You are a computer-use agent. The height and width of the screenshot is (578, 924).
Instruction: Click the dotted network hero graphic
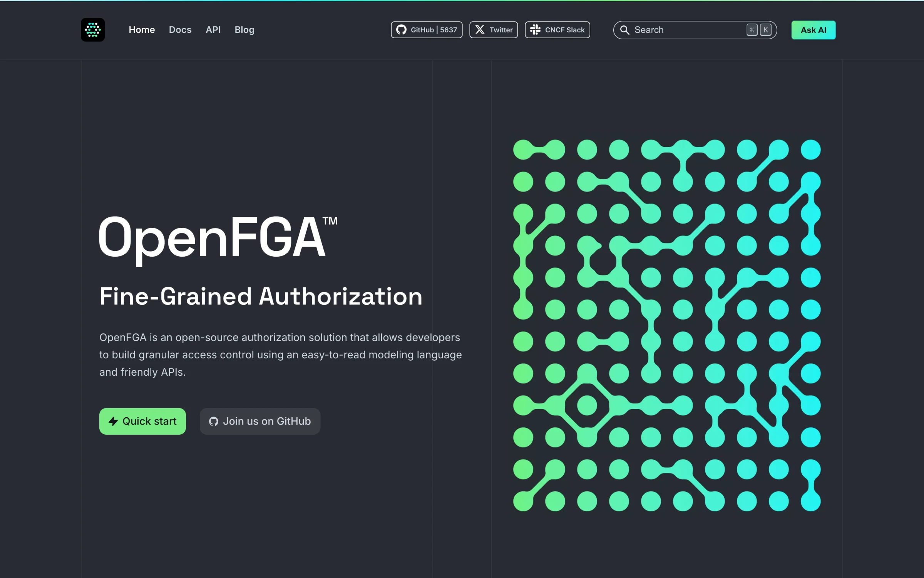667,325
